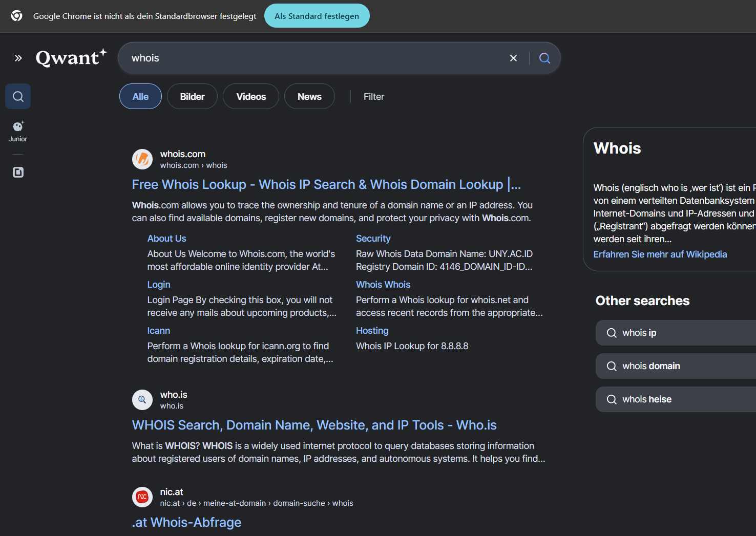Select the sidebar search icon
Image resolution: width=756 pixels, height=536 pixels.
18,96
